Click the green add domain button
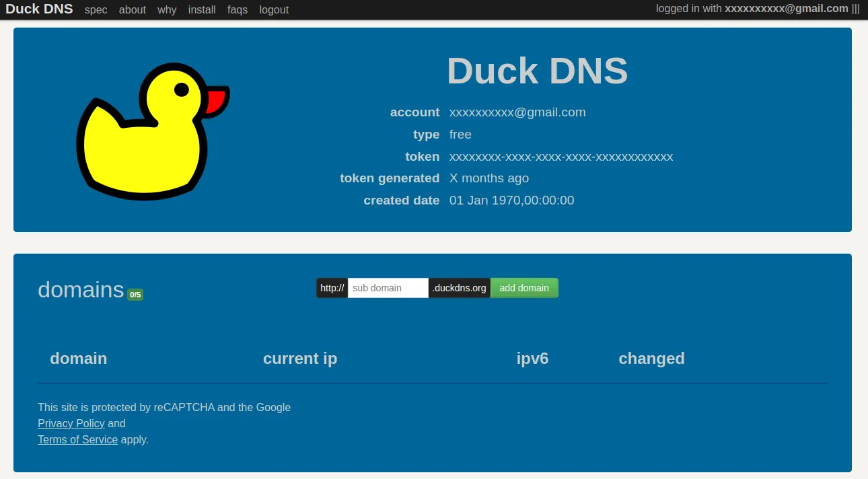The width and height of the screenshot is (868, 479). [x=524, y=288]
